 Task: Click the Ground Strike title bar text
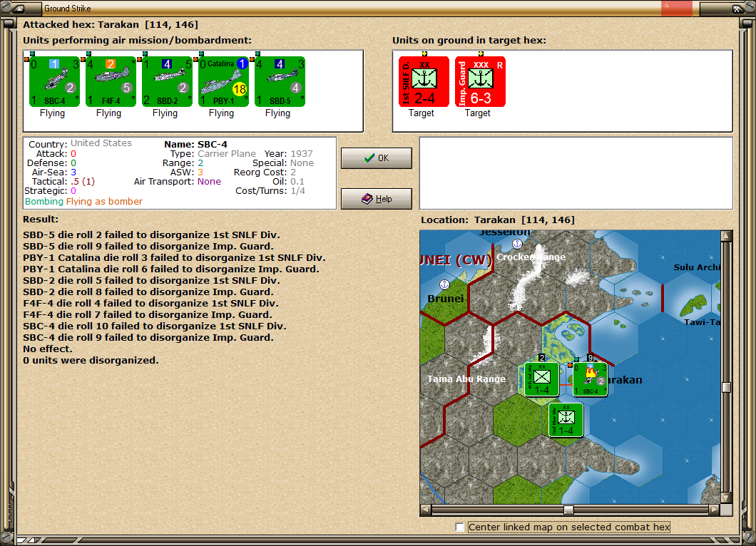(68, 8)
